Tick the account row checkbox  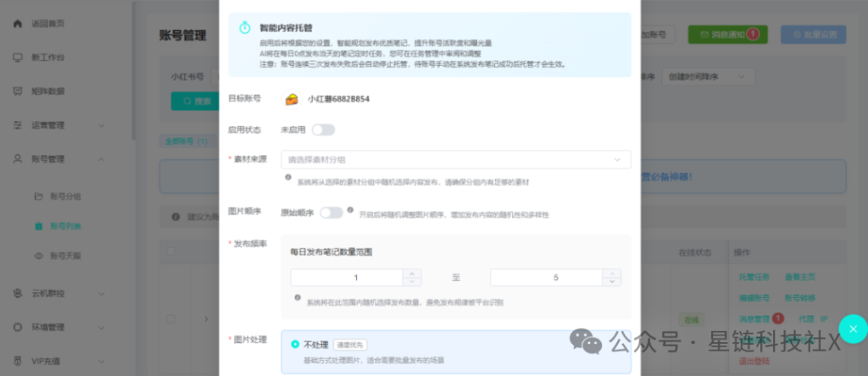click(170, 319)
